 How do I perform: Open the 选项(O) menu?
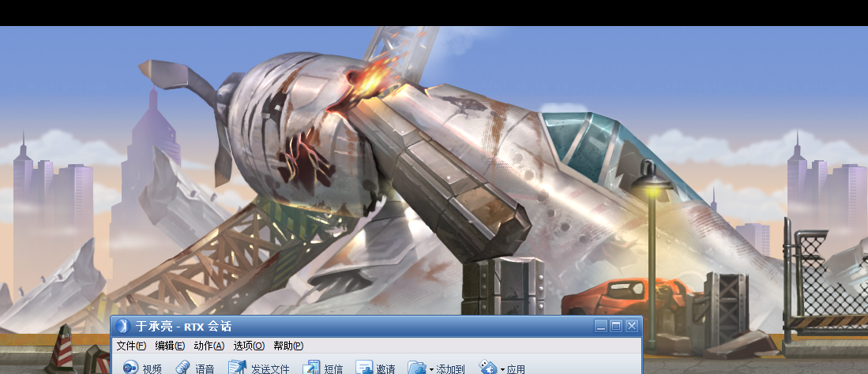click(x=249, y=346)
